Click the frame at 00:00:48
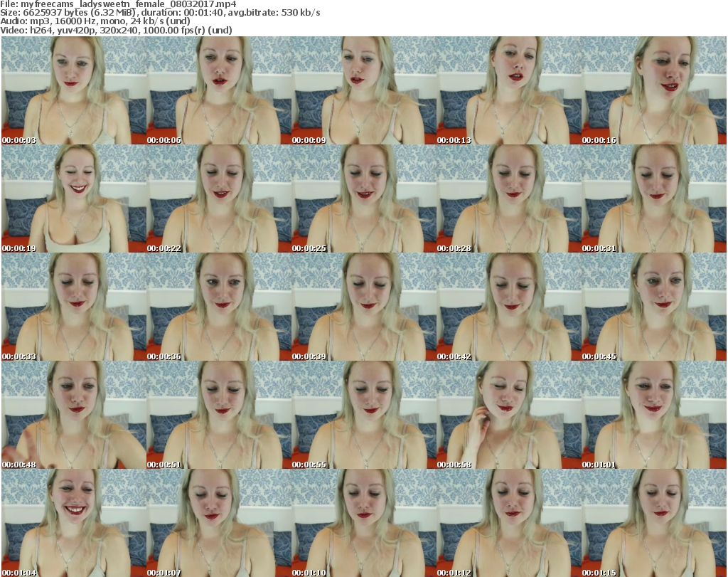This screenshot has height=577, width=728. (x=73, y=415)
